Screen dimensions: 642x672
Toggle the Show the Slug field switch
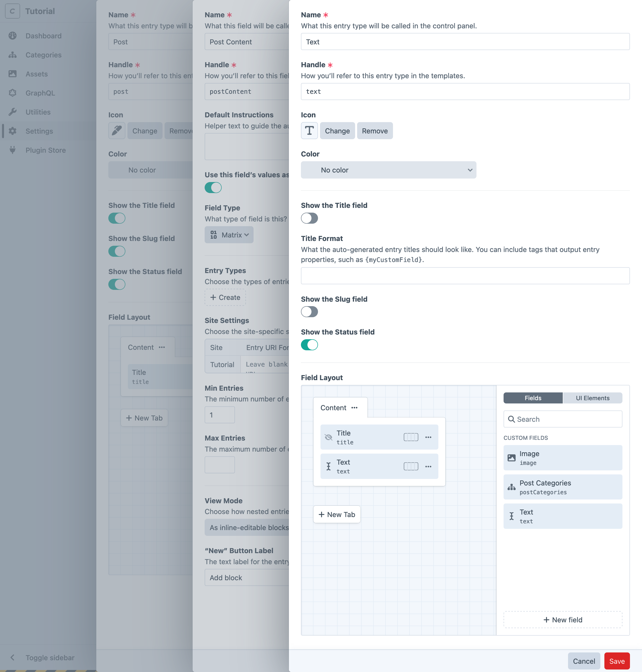(309, 311)
